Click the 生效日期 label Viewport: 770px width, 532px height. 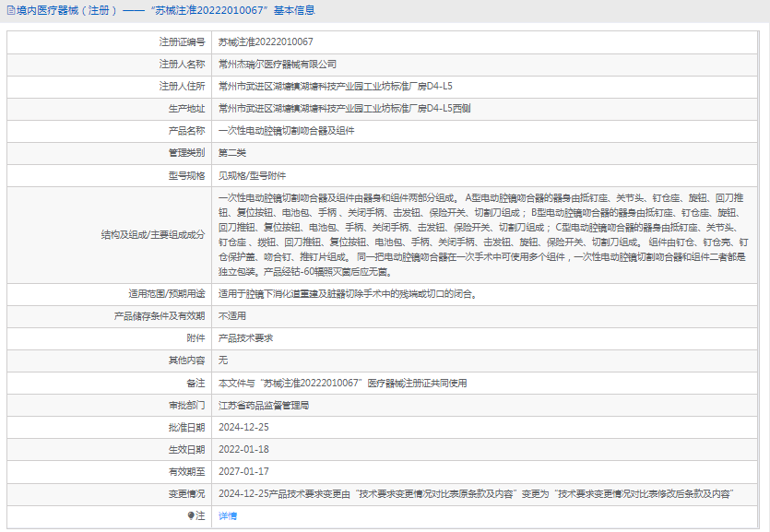[186, 450]
